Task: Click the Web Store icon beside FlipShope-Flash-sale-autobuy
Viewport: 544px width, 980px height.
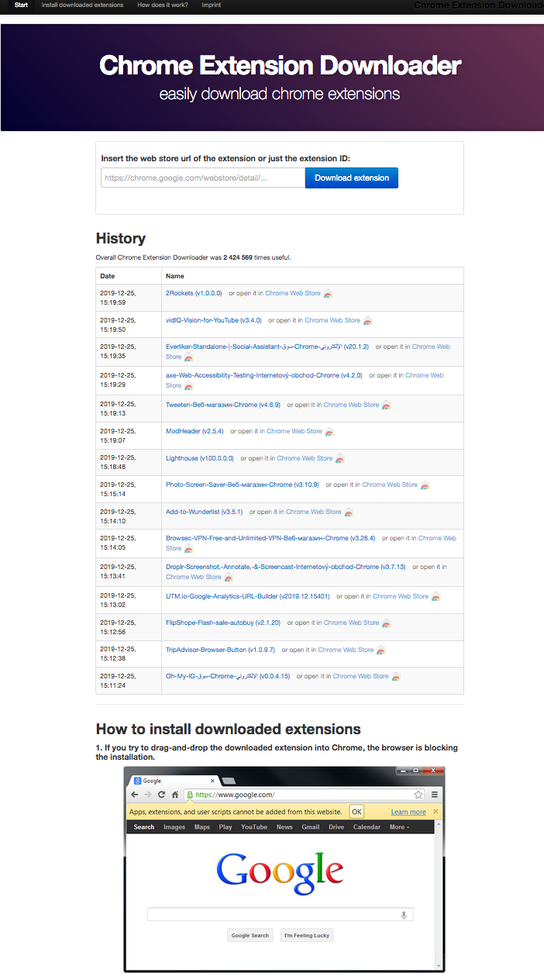Action: tap(387, 623)
